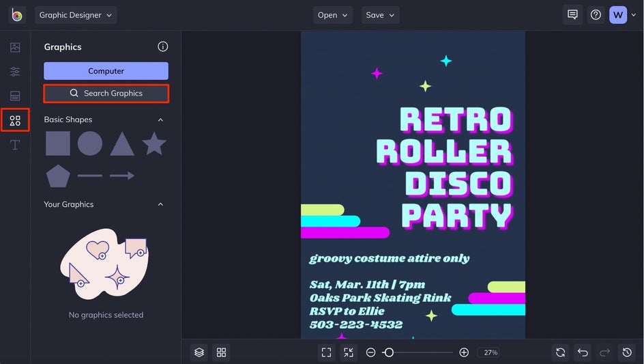Image resolution: width=644 pixels, height=364 pixels.
Task: Open the Open menu
Action: (332, 15)
